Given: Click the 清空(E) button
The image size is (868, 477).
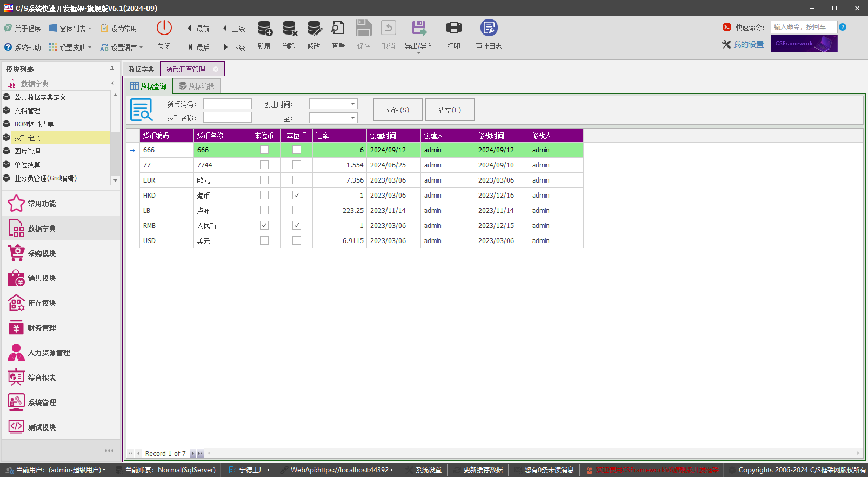Looking at the screenshot, I should [450, 110].
